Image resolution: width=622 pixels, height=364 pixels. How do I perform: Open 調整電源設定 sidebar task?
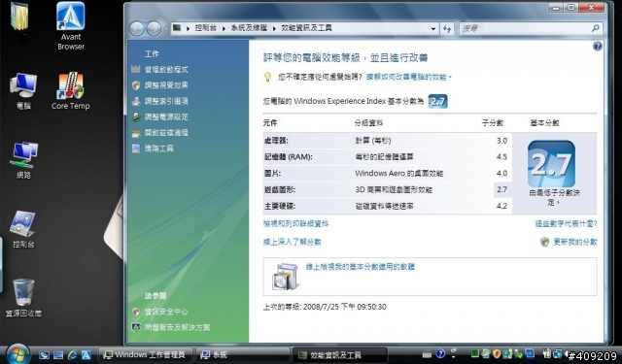(166, 117)
